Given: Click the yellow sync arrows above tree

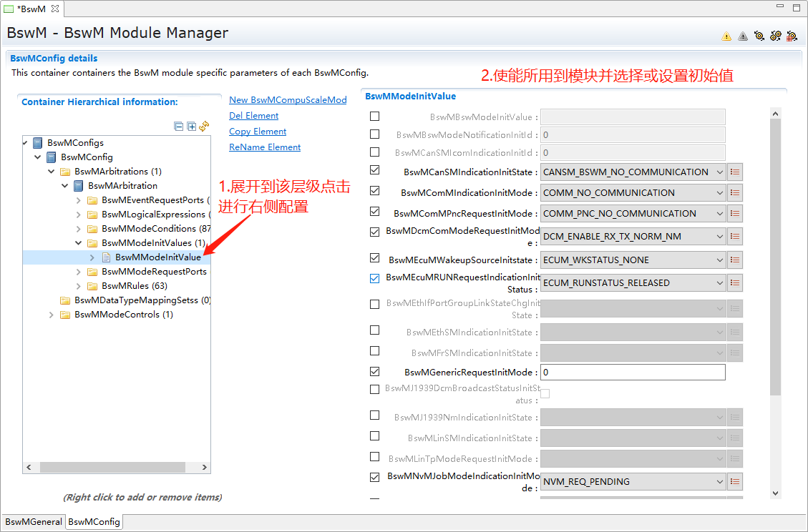Looking at the screenshot, I should click(x=204, y=127).
